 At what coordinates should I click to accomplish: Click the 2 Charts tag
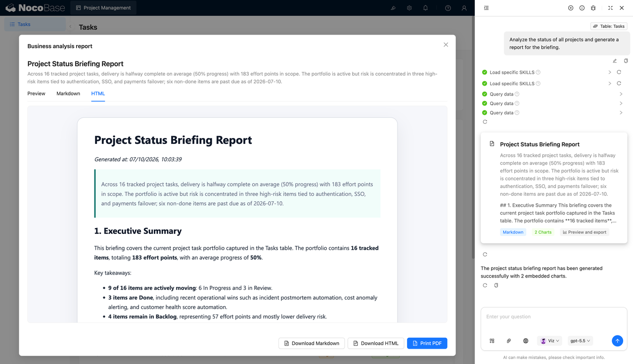[543, 232]
